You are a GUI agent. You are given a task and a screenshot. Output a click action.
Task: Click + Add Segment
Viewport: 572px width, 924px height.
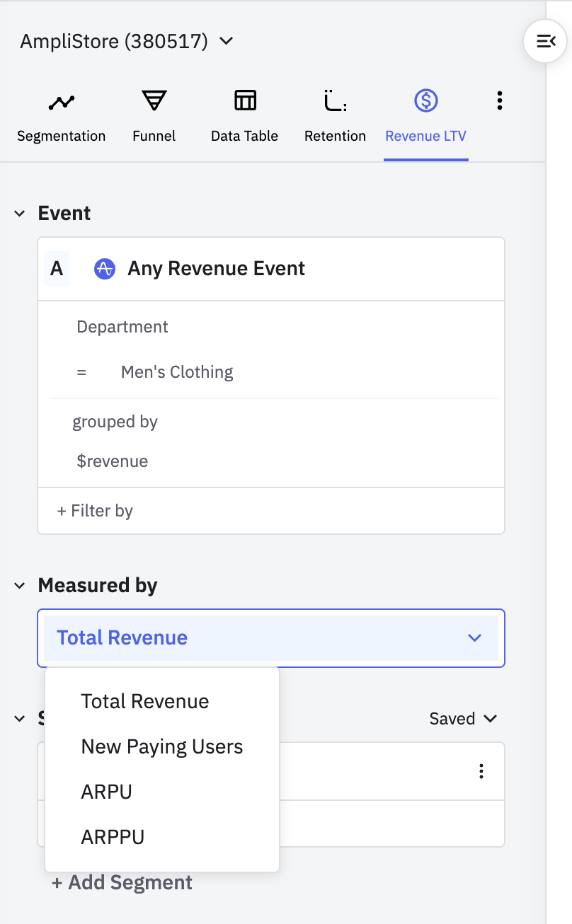pos(122,882)
